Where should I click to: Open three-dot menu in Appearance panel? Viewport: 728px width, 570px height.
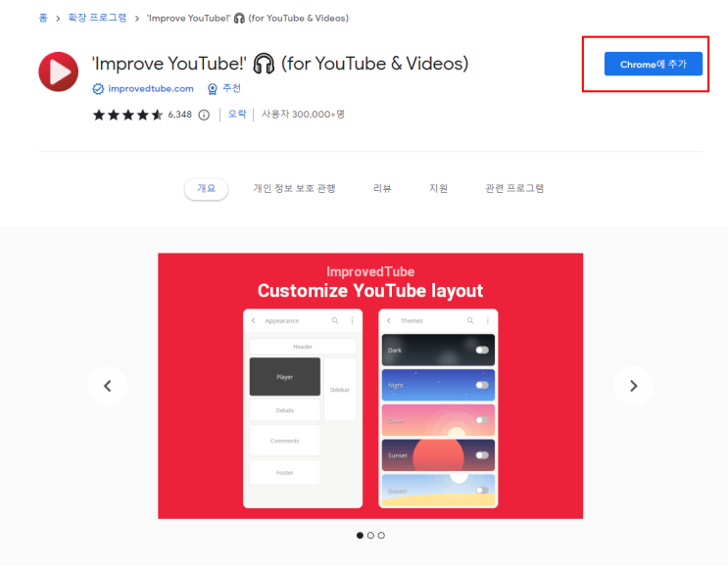(353, 320)
